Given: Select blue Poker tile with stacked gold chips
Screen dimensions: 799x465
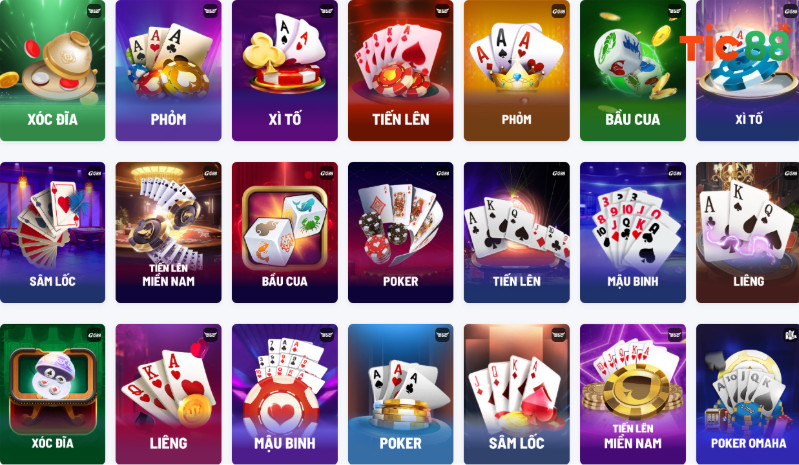Looking at the screenshot, I should click(401, 394).
